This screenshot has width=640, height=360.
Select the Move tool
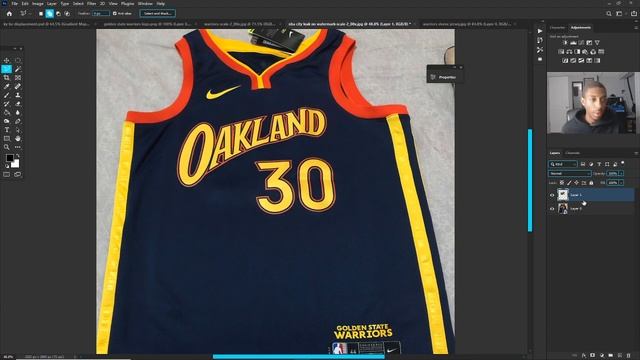click(7, 60)
